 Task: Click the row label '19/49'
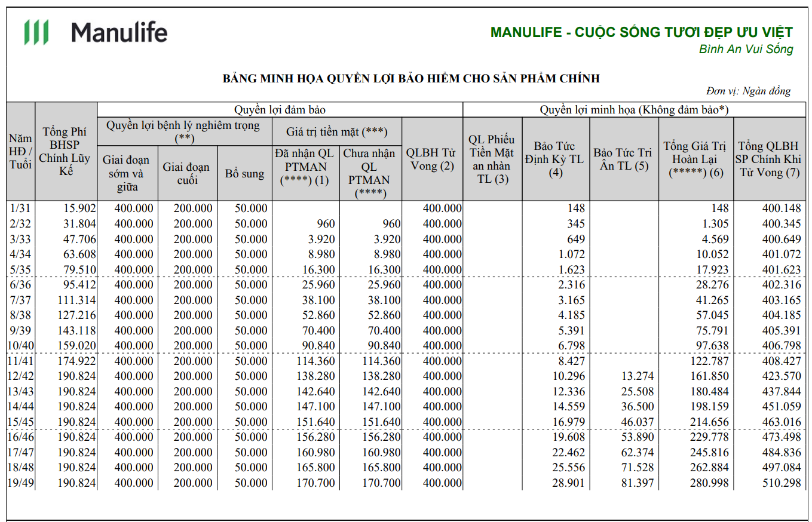point(21,483)
